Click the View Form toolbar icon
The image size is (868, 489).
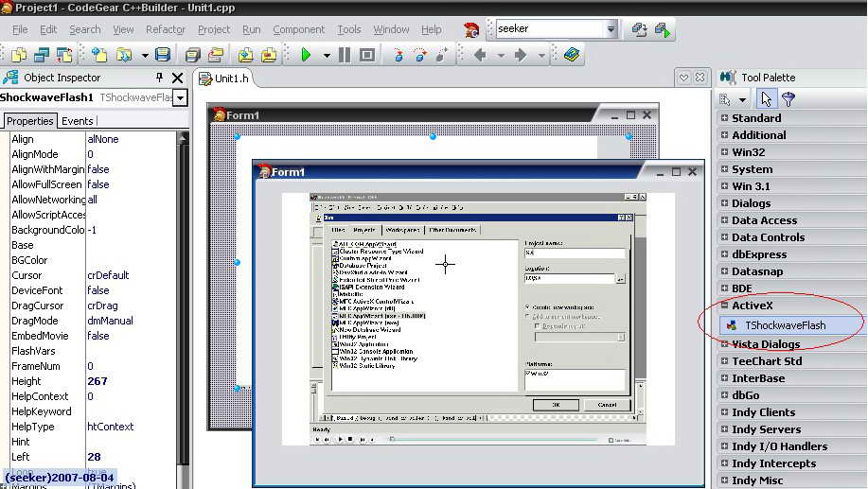(x=42, y=55)
